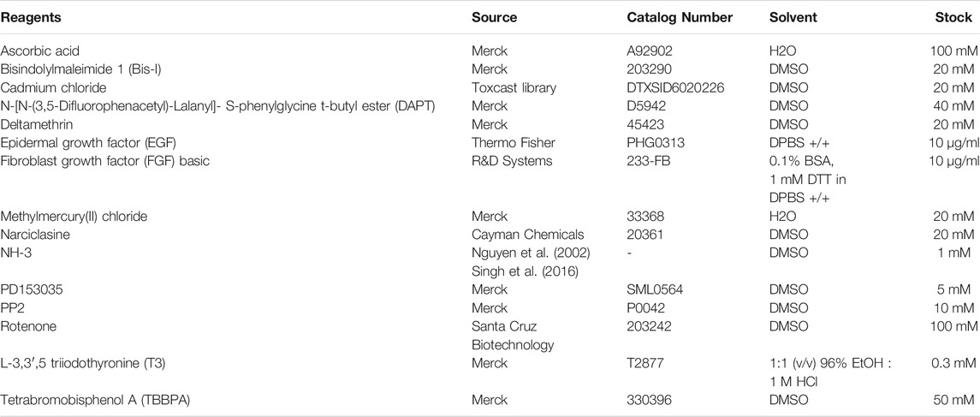Click the Solvent column header
The image size is (980, 417).
coord(793,17)
